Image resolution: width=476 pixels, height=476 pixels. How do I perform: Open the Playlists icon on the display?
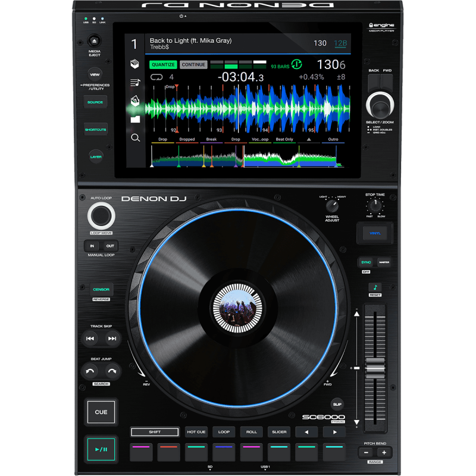135,82
